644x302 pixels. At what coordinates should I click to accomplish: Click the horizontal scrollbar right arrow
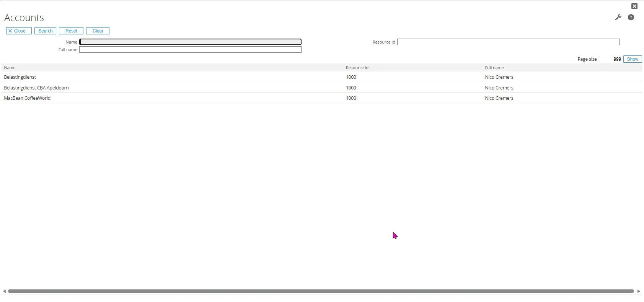click(x=638, y=291)
